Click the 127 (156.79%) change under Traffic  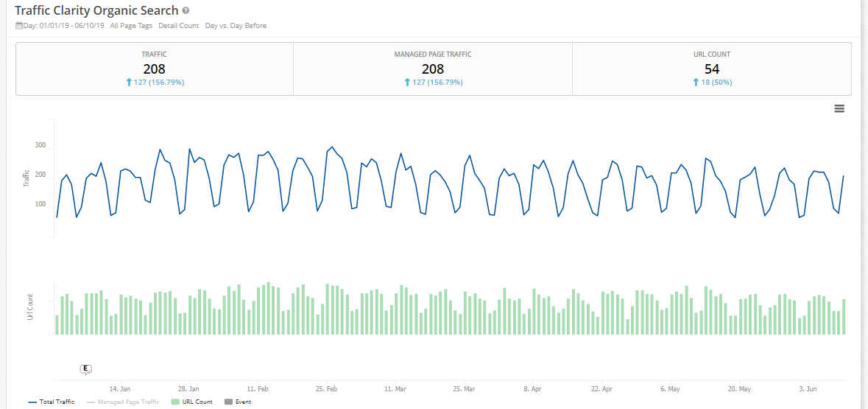click(155, 83)
